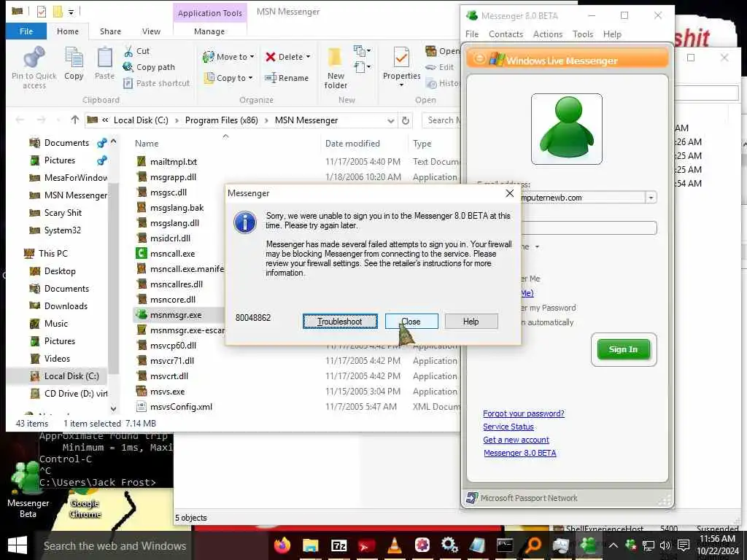The height and width of the screenshot is (560, 747).
Task: Open the notification center tray icon
Action: (683, 545)
